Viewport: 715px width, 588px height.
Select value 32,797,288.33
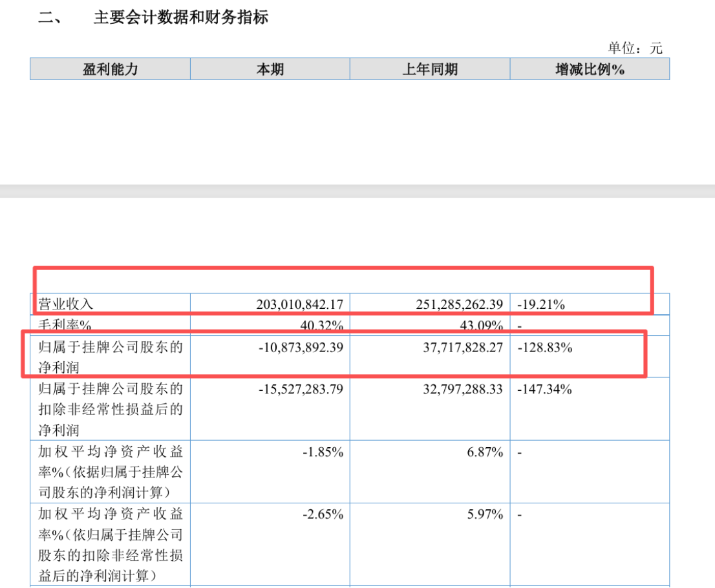pyautogui.click(x=463, y=389)
